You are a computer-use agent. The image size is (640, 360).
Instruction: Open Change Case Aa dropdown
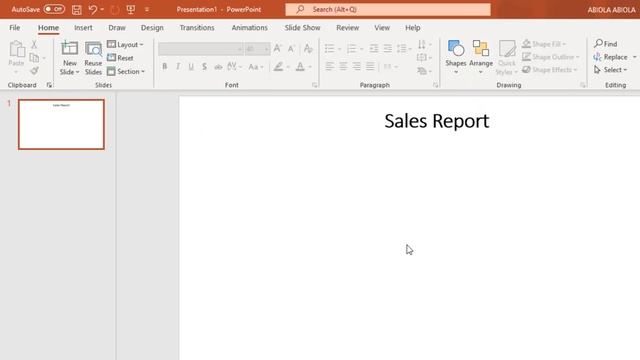click(256, 67)
